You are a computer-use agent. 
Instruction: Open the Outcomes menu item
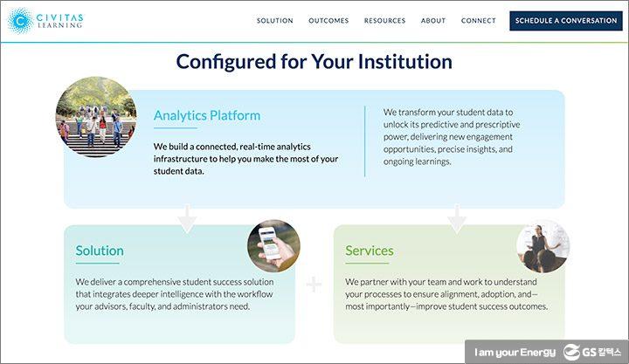[328, 21]
